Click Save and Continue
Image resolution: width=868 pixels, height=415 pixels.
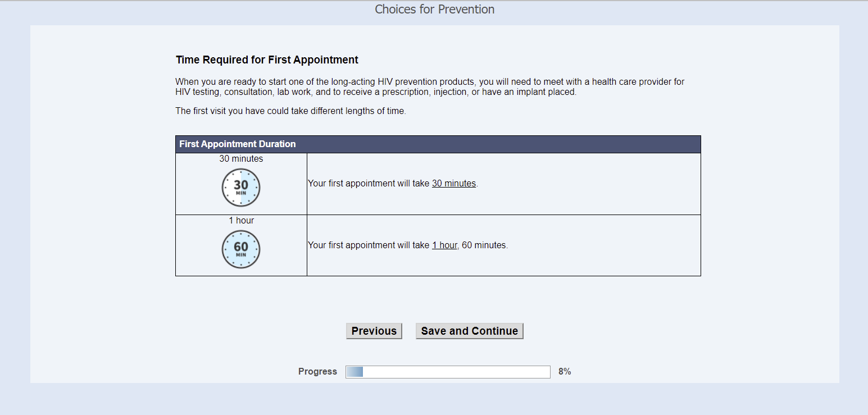point(469,331)
